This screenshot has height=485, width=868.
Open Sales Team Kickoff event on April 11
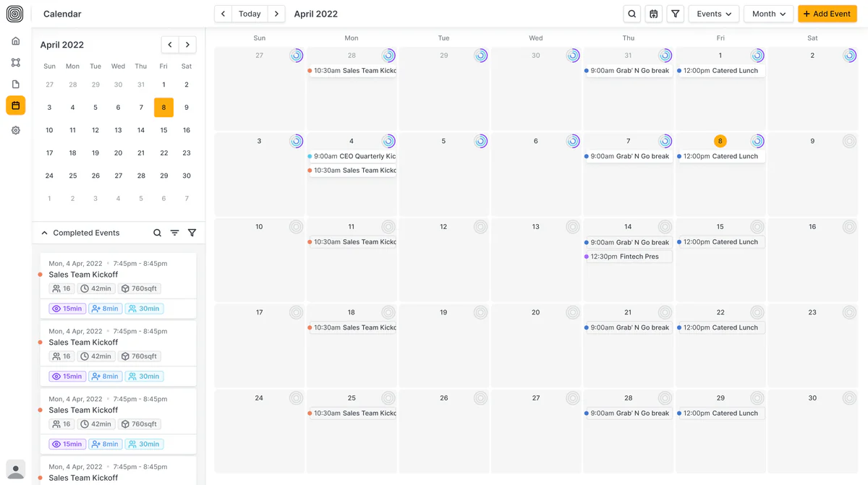(352, 242)
